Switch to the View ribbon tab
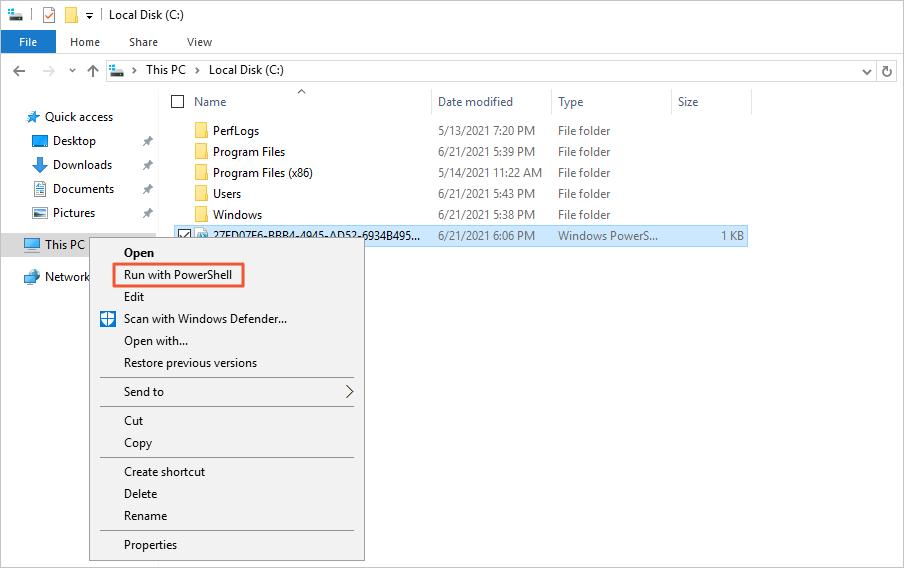The width and height of the screenshot is (904, 568). click(x=199, y=42)
